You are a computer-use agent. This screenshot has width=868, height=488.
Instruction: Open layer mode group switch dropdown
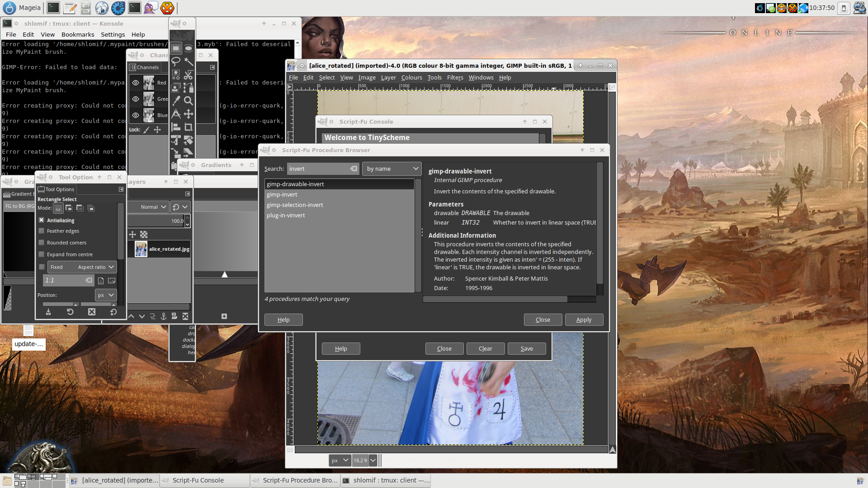[x=180, y=207]
